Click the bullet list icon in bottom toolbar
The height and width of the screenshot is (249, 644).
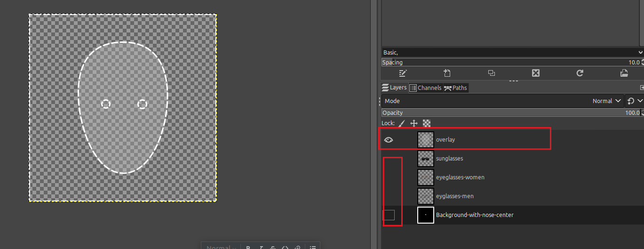(313, 248)
